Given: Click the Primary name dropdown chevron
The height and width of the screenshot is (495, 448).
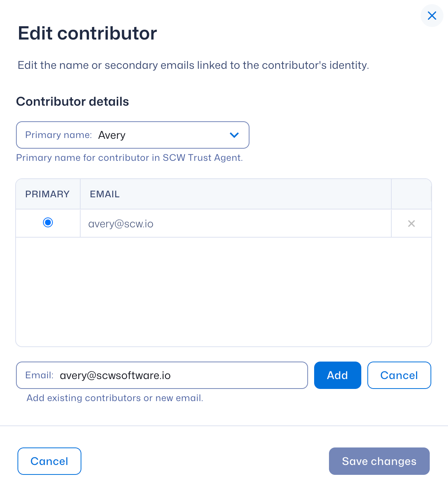Looking at the screenshot, I should pos(234,135).
